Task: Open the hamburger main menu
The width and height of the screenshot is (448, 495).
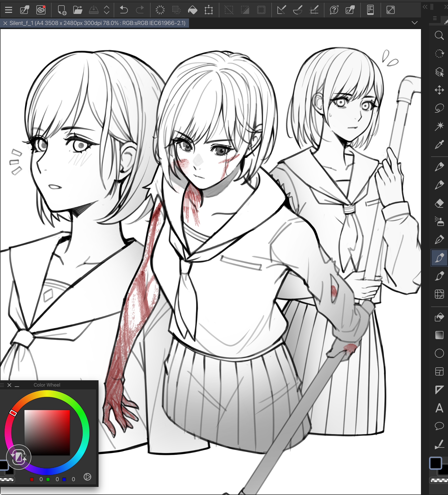Action: (x=9, y=10)
